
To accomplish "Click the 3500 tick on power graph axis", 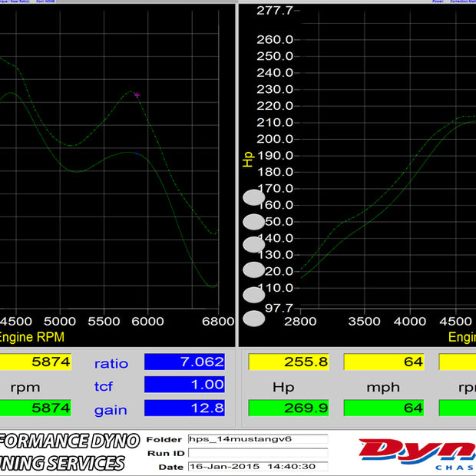I will tap(364, 321).
